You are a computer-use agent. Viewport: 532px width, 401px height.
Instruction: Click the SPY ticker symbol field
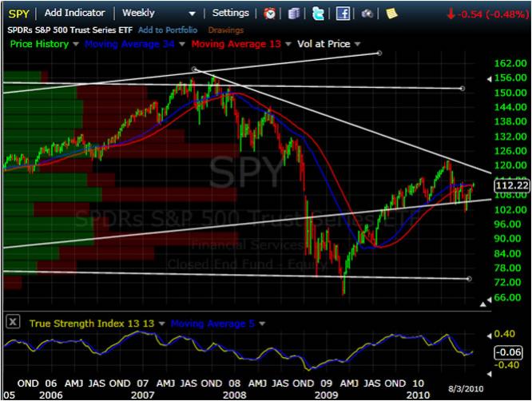pyautogui.click(x=18, y=14)
